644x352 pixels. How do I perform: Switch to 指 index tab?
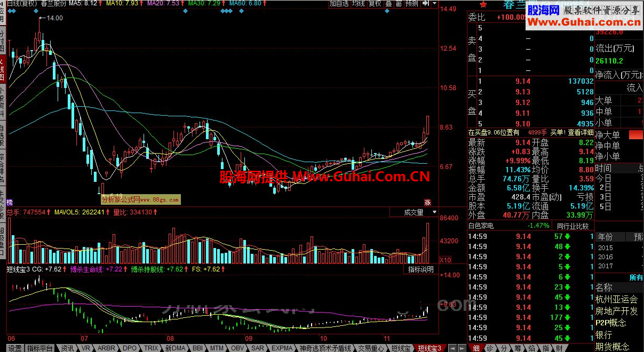(x=545, y=348)
